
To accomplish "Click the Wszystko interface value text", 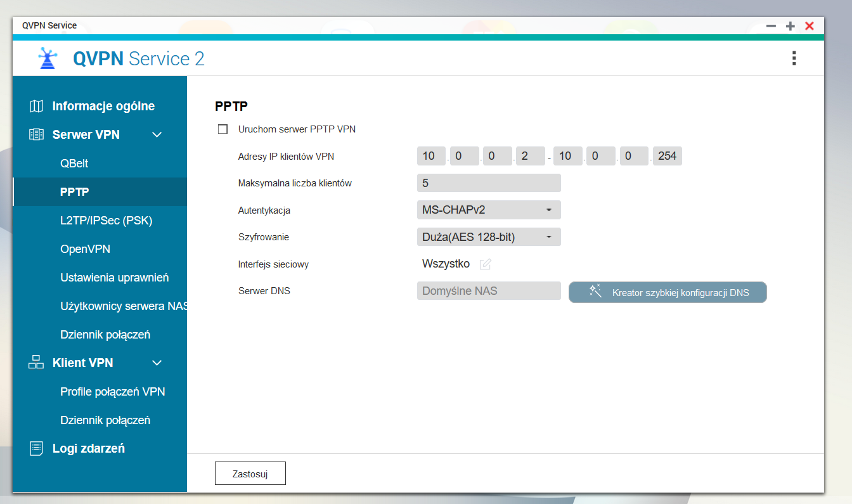I will coord(446,264).
